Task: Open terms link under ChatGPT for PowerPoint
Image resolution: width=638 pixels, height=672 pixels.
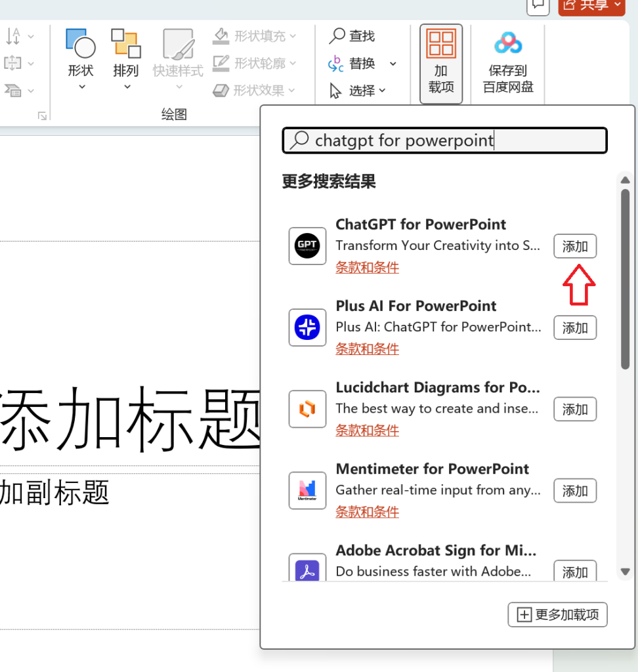Action: (x=367, y=267)
